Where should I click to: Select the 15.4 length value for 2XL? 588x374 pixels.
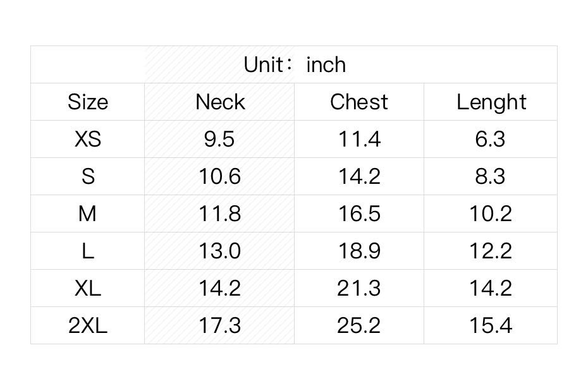[491, 325]
